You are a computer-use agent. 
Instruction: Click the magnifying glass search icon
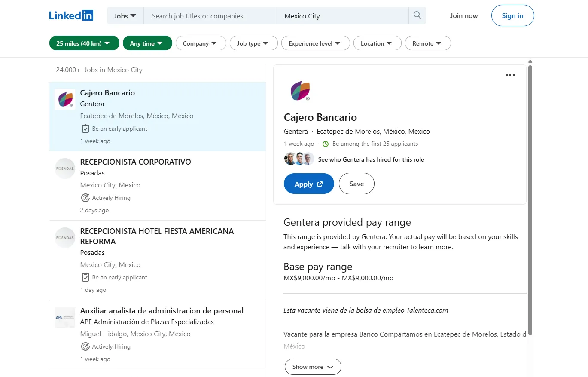click(x=417, y=15)
